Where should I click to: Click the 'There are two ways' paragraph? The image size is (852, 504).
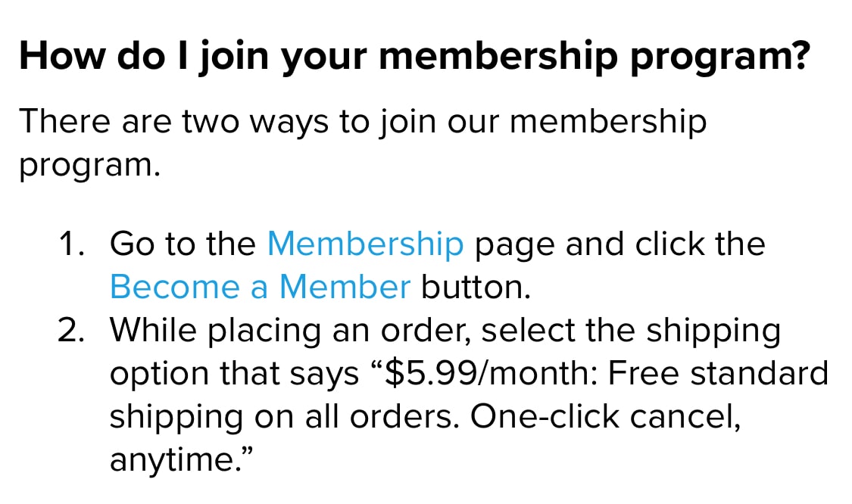click(362, 122)
